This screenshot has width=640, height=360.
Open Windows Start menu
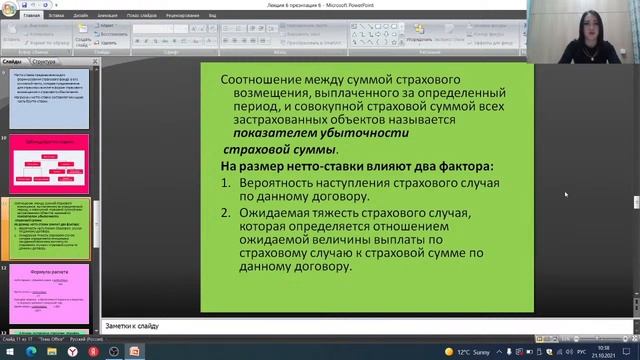[x=10, y=351]
